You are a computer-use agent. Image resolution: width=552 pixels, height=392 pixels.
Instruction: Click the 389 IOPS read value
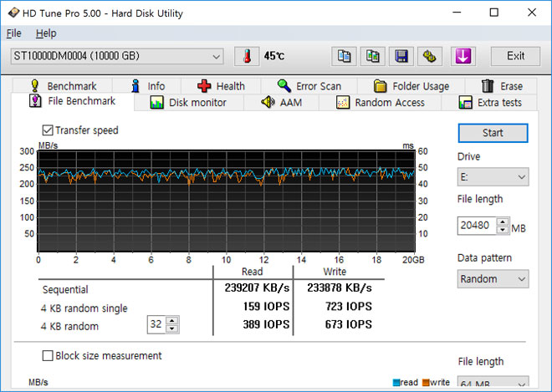[266, 324]
